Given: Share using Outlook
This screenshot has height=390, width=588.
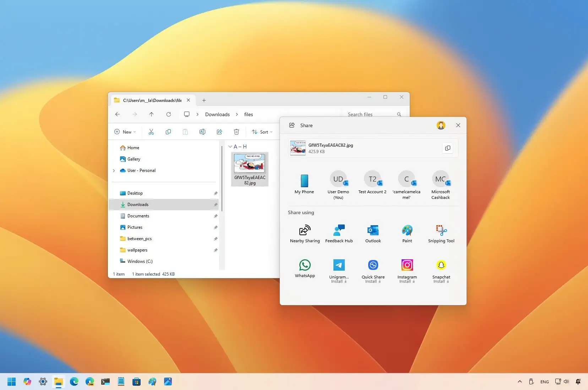Looking at the screenshot, I should click(x=373, y=234).
